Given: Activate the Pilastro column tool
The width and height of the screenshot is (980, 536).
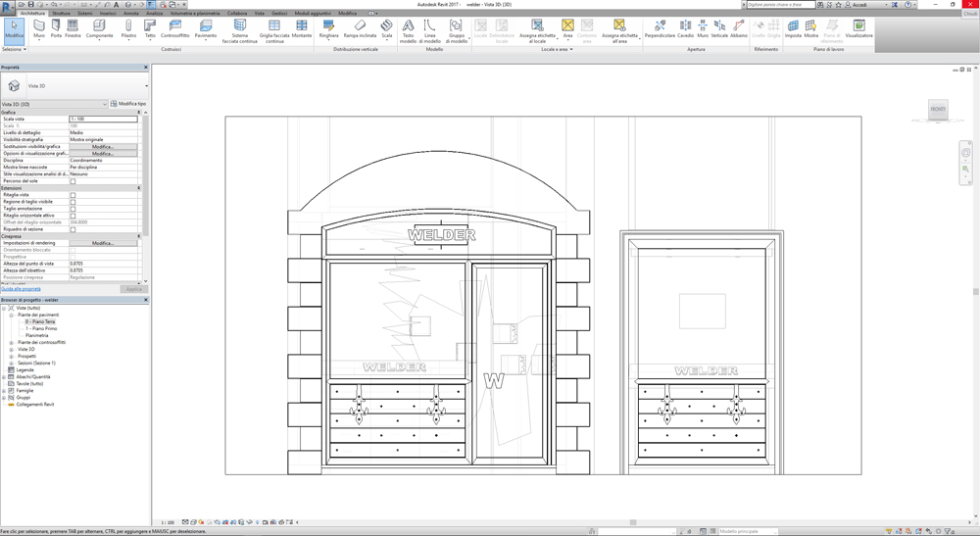Looking at the screenshot, I should tap(128, 27).
